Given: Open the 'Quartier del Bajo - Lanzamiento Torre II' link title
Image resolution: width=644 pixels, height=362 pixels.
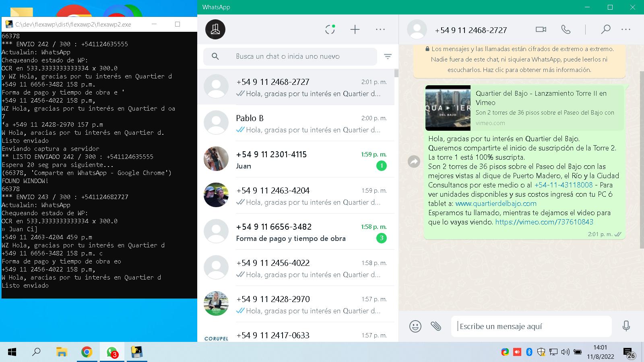Looking at the screenshot, I should point(541,98).
